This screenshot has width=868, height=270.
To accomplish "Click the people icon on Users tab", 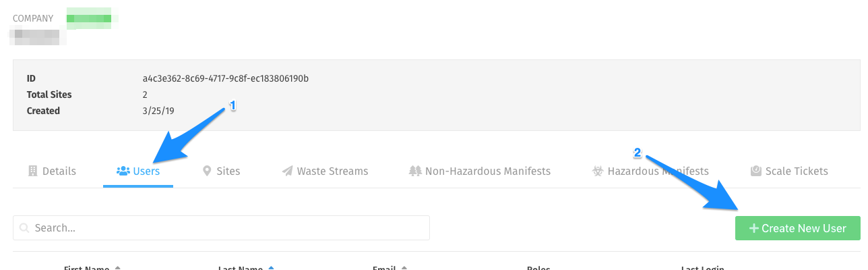I will (x=123, y=171).
